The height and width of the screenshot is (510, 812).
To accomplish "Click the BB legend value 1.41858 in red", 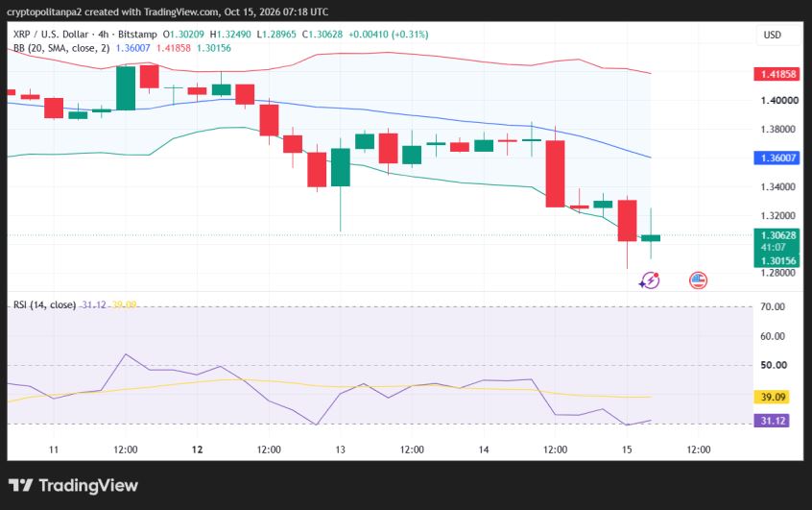I will pos(174,48).
